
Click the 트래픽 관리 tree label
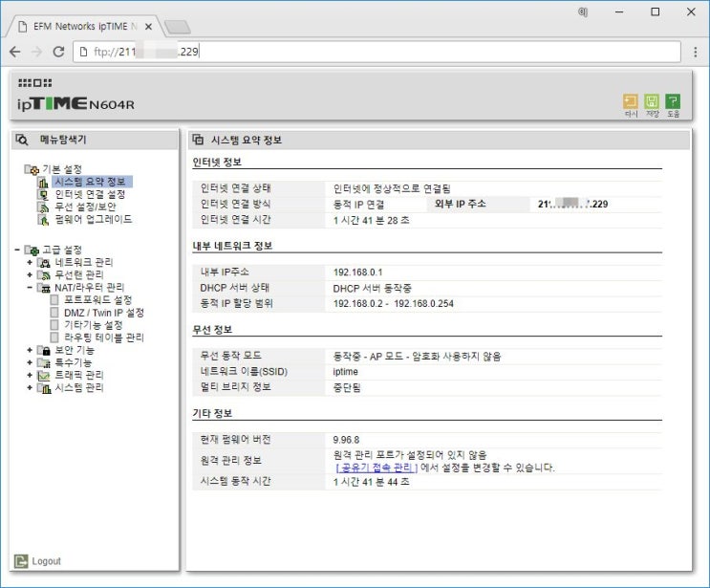pos(79,376)
